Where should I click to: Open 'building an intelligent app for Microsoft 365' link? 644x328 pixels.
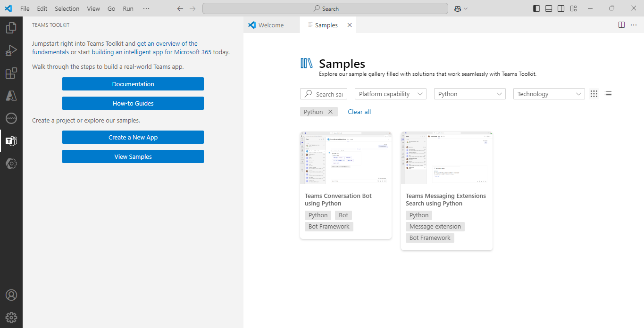pyautogui.click(x=151, y=52)
